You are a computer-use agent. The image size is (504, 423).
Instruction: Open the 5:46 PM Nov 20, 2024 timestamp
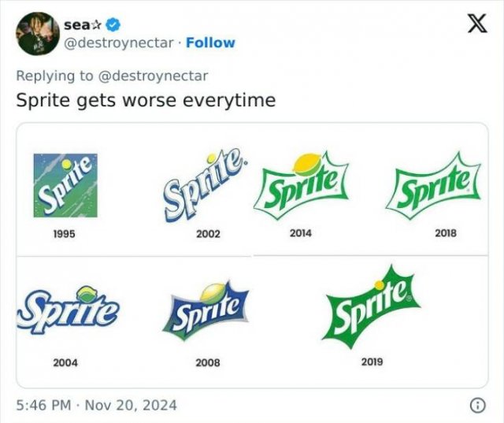click(97, 406)
